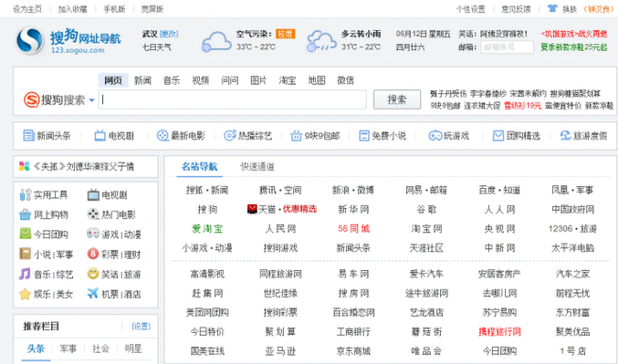Click tomorrow's rainy weather icon
This screenshot has height=364, width=618.
coord(321,42)
